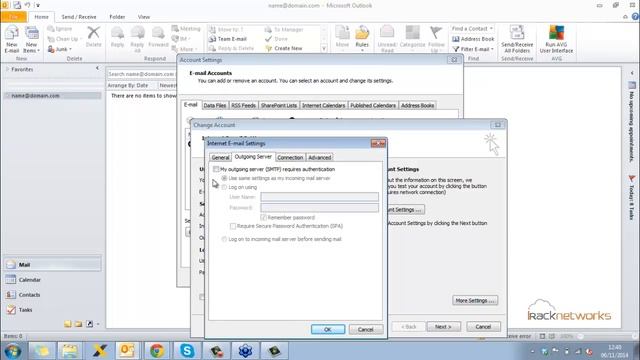640x360 pixels.
Task: Run AVG User Interface icon
Action: [x=556, y=39]
